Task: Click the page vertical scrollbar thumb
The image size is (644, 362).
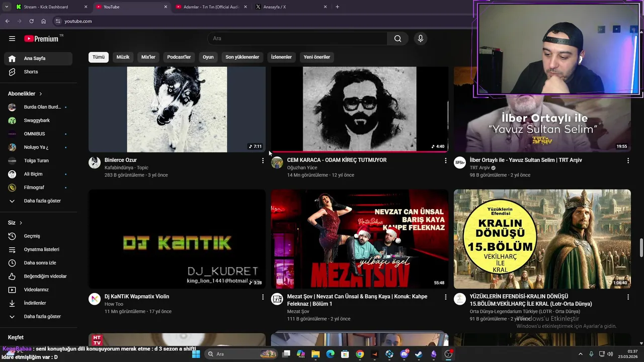Action: click(641, 247)
